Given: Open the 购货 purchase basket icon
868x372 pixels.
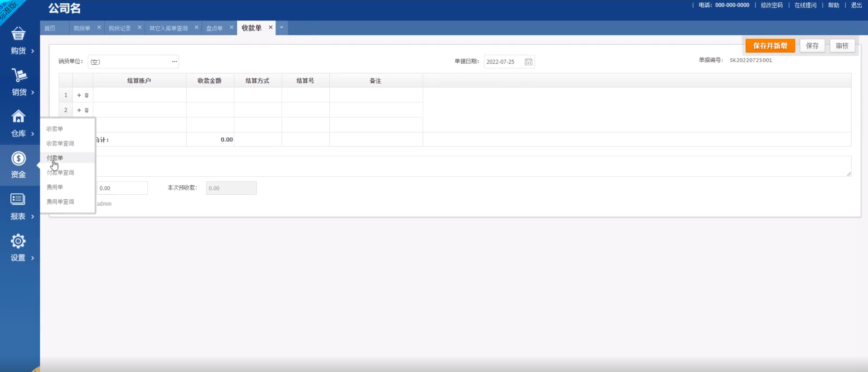Looking at the screenshot, I should pos(18,34).
